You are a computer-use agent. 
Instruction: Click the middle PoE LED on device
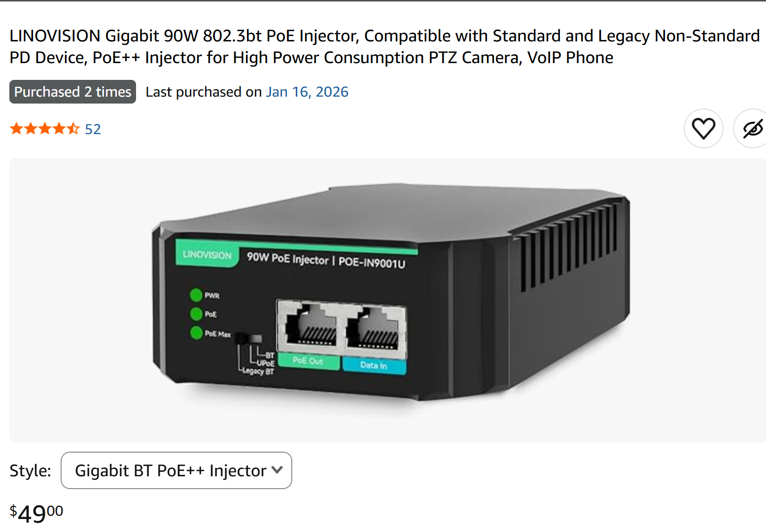196,314
